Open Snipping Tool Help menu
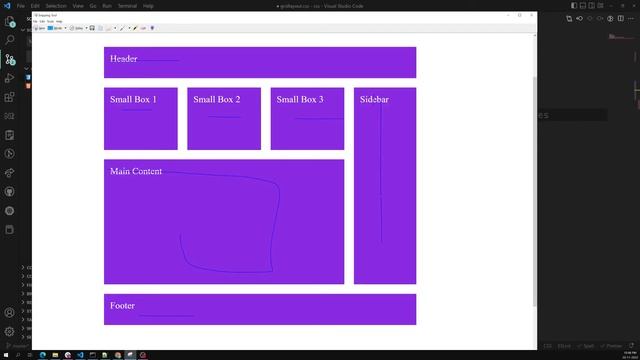 tap(59, 21)
